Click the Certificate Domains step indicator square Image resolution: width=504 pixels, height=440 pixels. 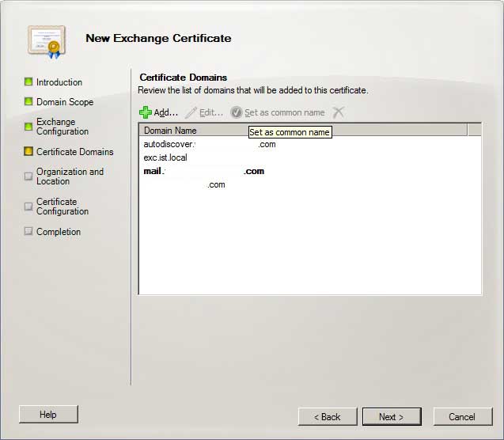tap(29, 151)
